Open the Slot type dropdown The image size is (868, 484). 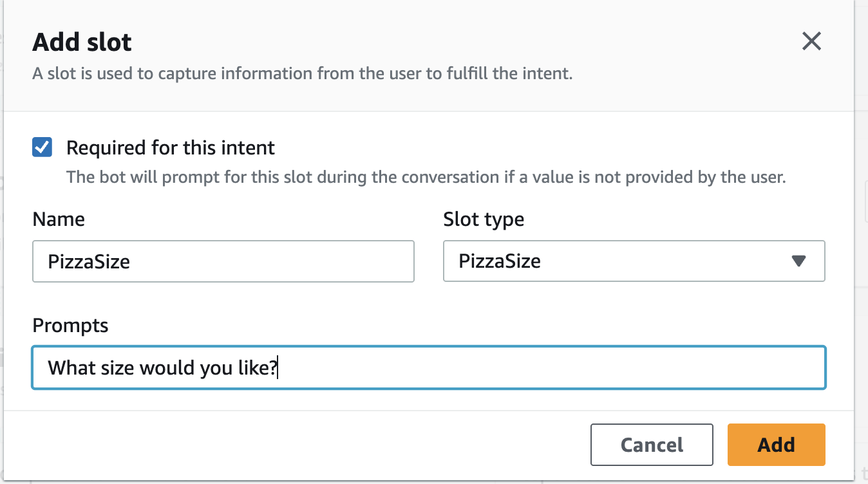pos(634,261)
